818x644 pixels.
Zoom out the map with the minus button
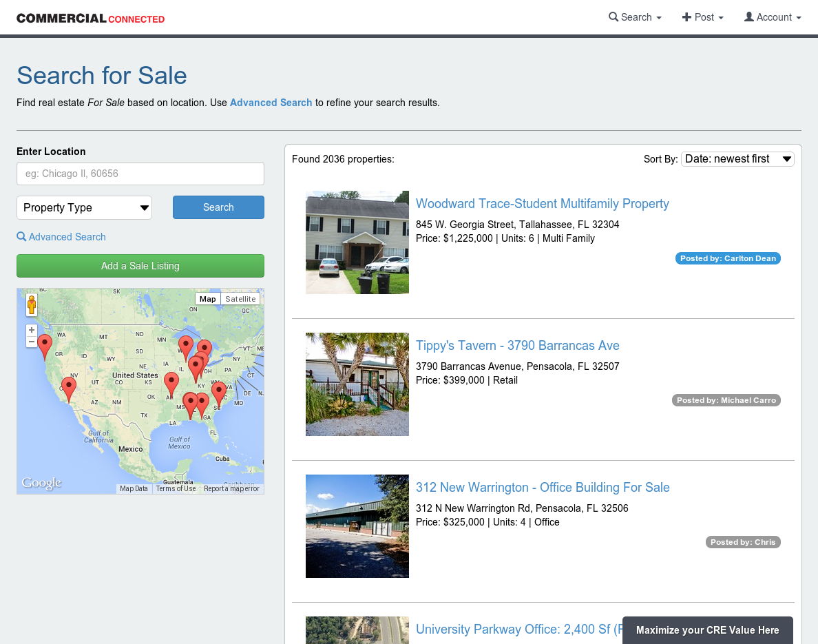coord(31,342)
